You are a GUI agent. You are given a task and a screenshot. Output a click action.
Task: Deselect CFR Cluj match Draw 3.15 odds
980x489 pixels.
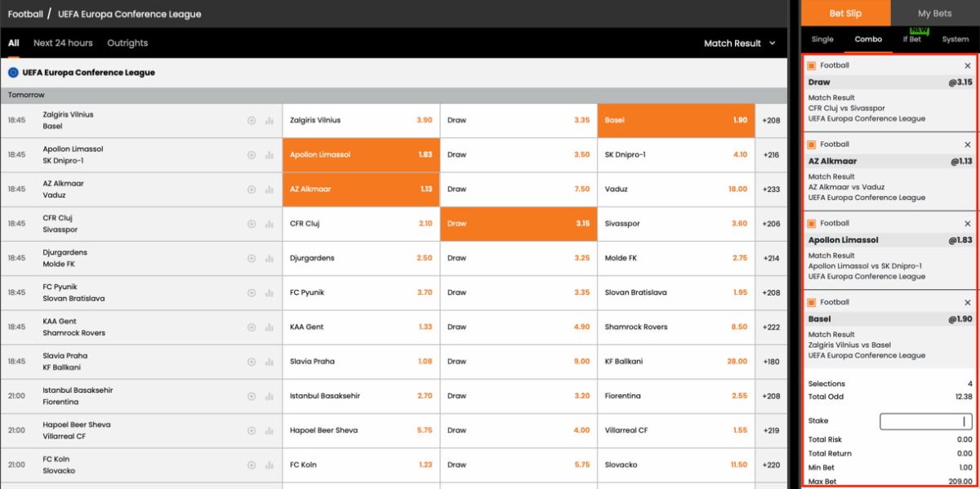[x=519, y=224]
